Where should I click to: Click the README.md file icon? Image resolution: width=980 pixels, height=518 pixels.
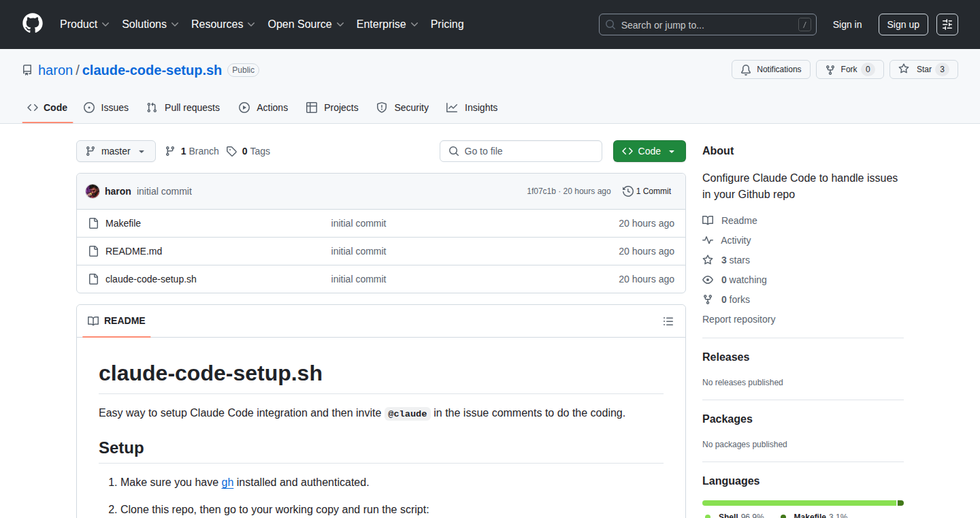(x=94, y=251)
